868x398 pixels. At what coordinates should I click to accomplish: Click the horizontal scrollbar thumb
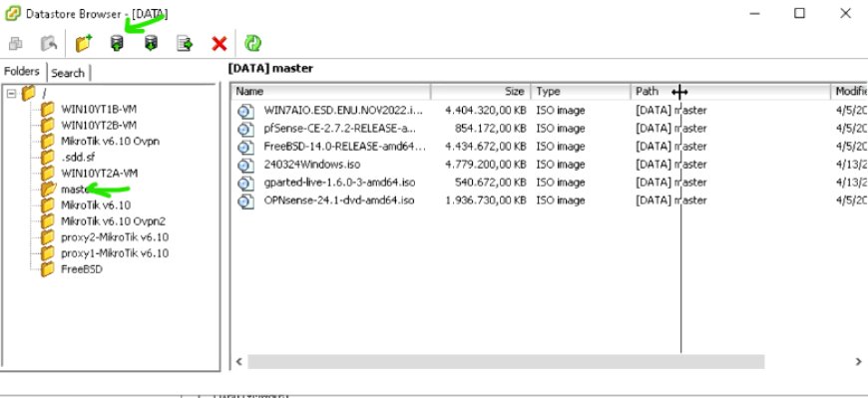click(x=506, y=361)
